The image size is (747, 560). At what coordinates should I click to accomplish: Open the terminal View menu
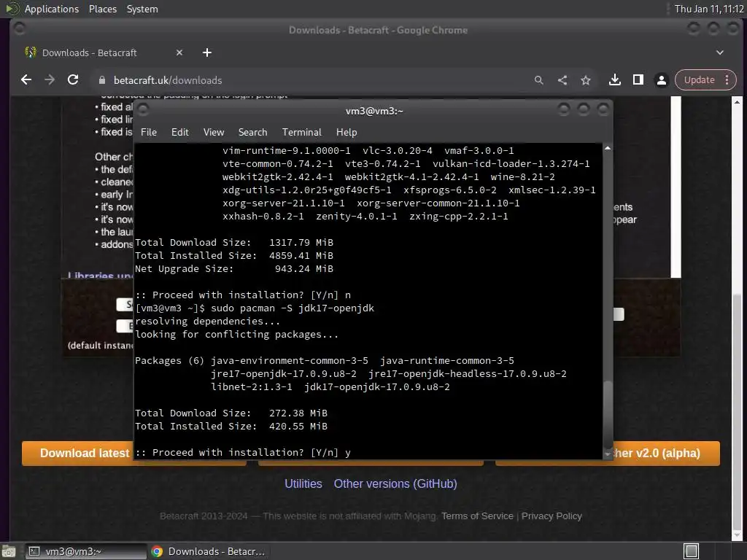pyautogui.click(x=214, y=133)
